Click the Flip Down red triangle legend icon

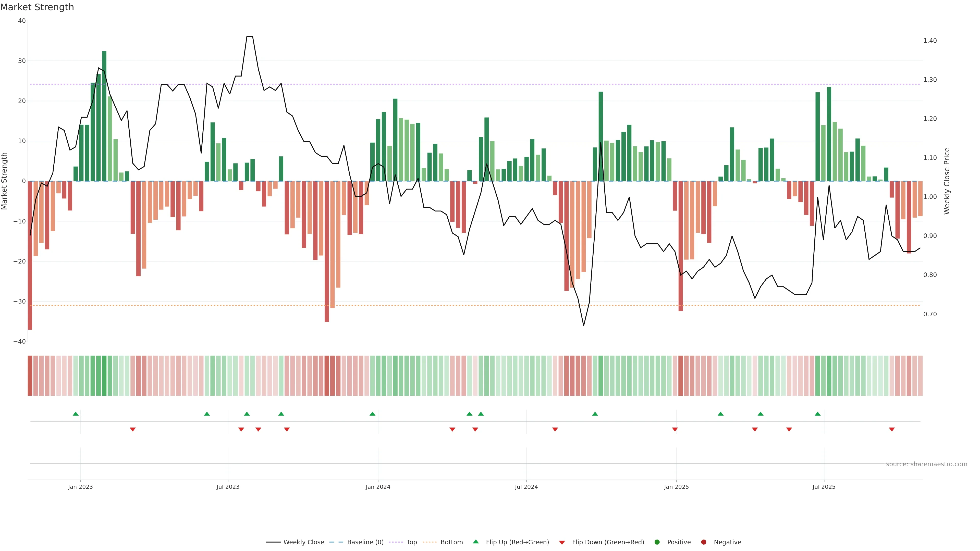click(562, 543)
